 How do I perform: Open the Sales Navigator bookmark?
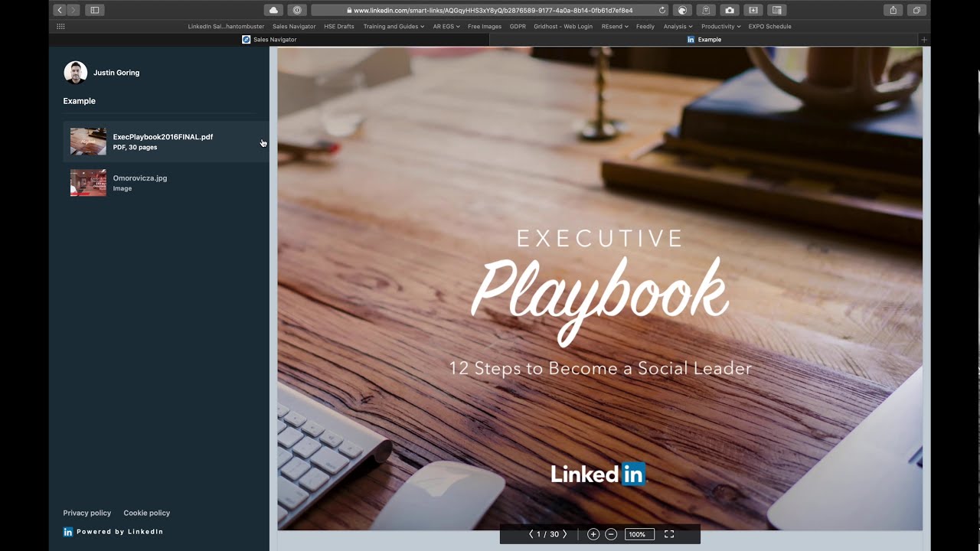[x=294, y=26]
